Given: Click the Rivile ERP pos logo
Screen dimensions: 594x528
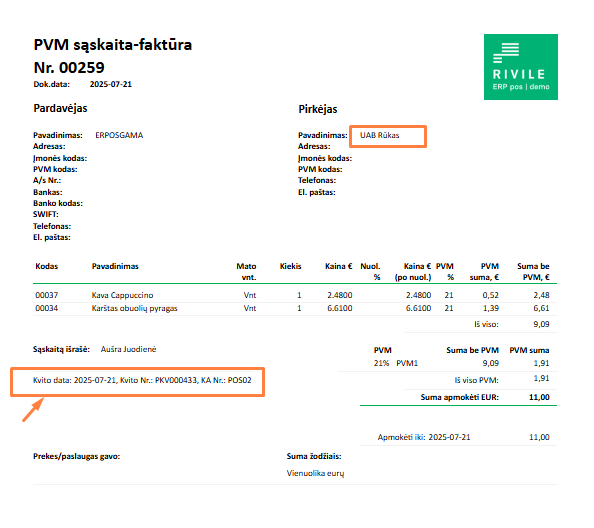Looking at the screenshot, I should coord(521,67).
